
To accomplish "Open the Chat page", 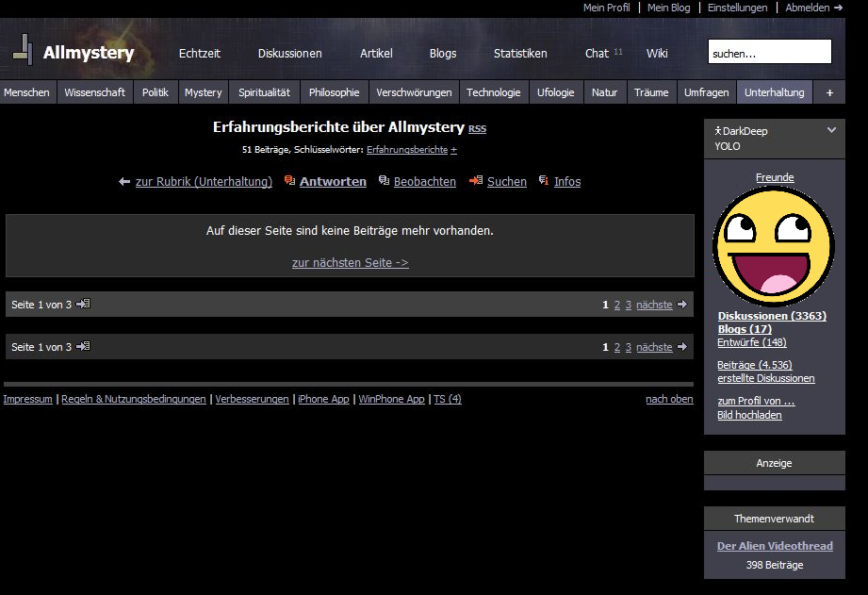I will (x=597, y=53).
